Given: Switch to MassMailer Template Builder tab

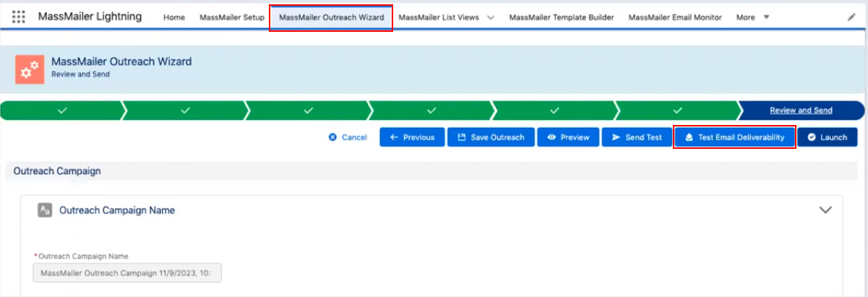Looking at the screenshot, I should (x=562, y=17).
